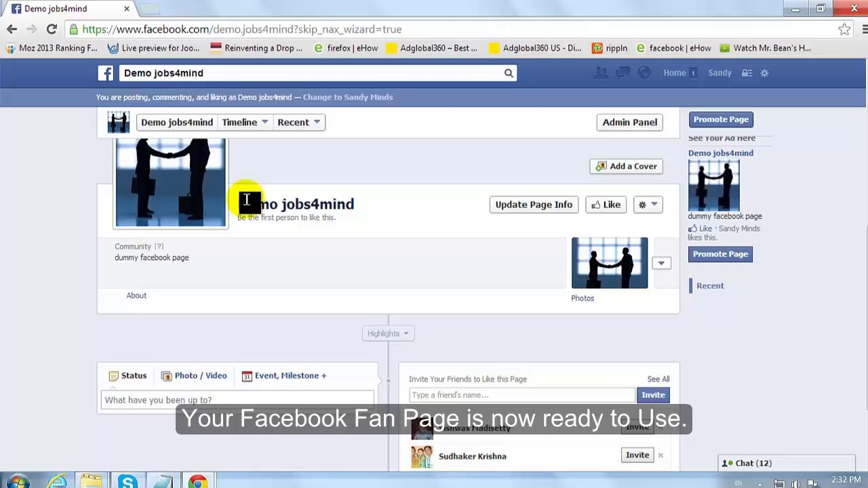Reload the page with the refresh icon
The width and height of the screenshot is (868, 488).
click(x=52, y=29)
